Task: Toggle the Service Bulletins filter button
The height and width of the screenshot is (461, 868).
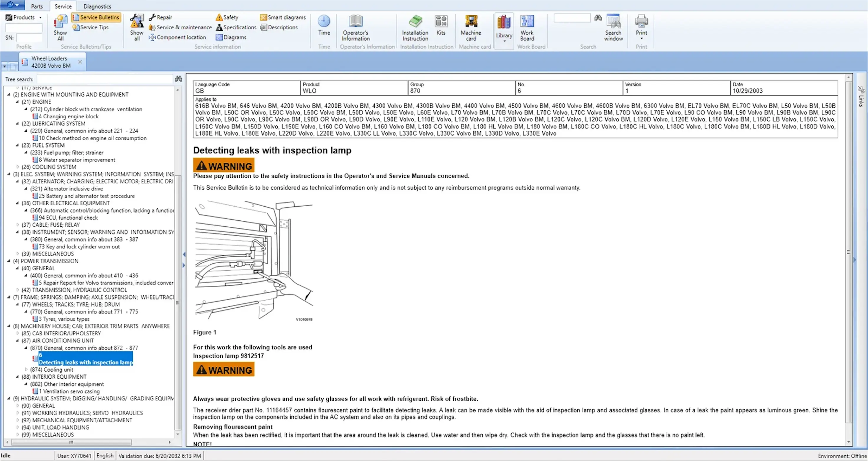Action: click(x=96, y=17)
